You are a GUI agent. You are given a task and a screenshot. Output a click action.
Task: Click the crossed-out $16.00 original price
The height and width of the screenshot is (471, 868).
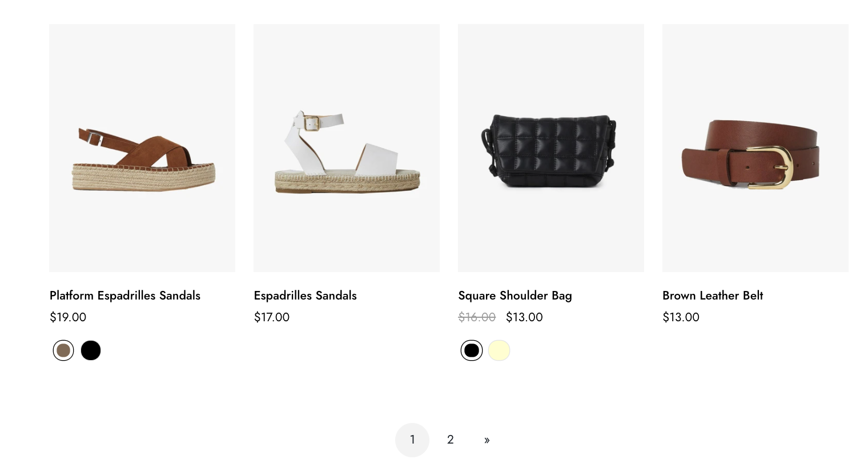477,317
